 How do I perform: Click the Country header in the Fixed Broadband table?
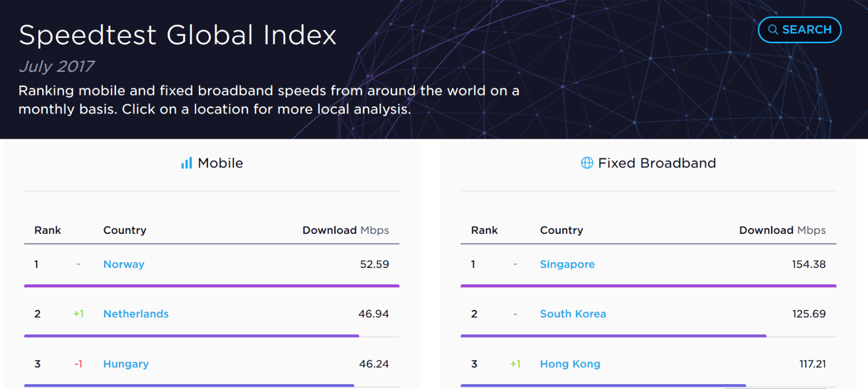tap(561, 230)
